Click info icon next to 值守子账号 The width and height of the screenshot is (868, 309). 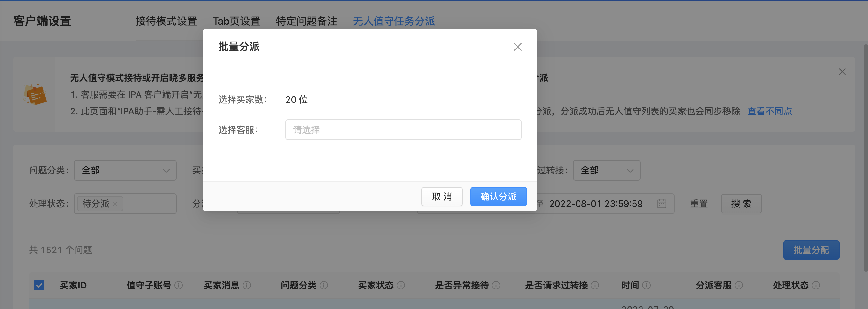click(179, 286)
